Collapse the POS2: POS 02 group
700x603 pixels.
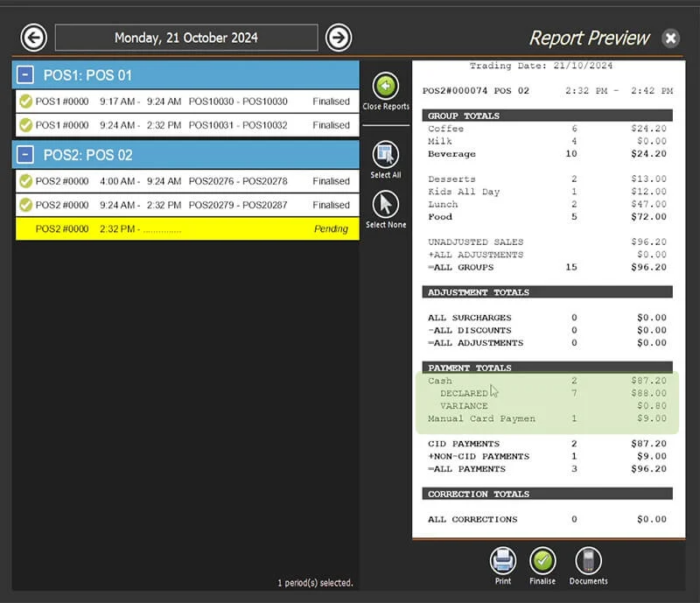point(25,155)
